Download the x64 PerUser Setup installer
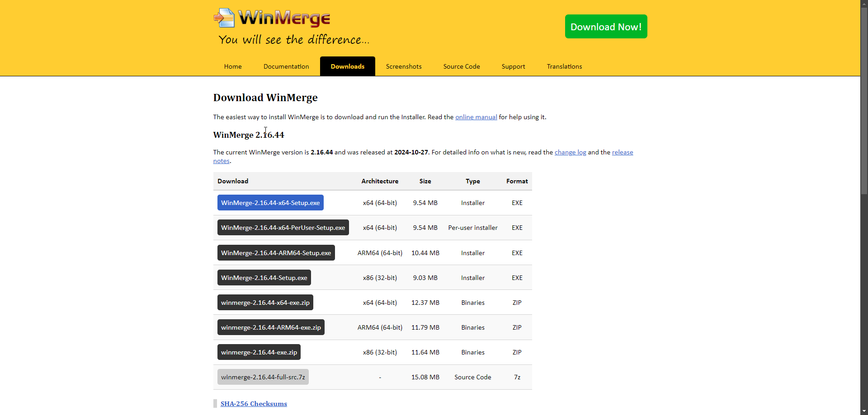This screenshot has width=868, height=415. point(283,228)
